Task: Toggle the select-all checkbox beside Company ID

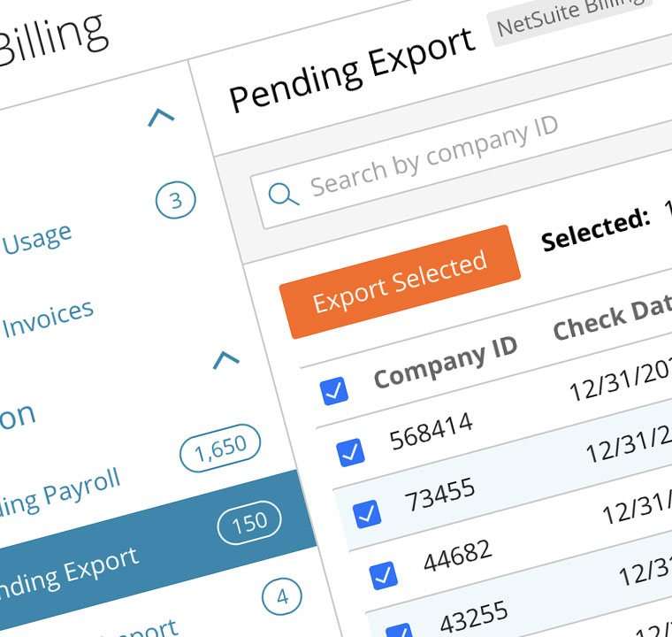Action: (334, 391)
